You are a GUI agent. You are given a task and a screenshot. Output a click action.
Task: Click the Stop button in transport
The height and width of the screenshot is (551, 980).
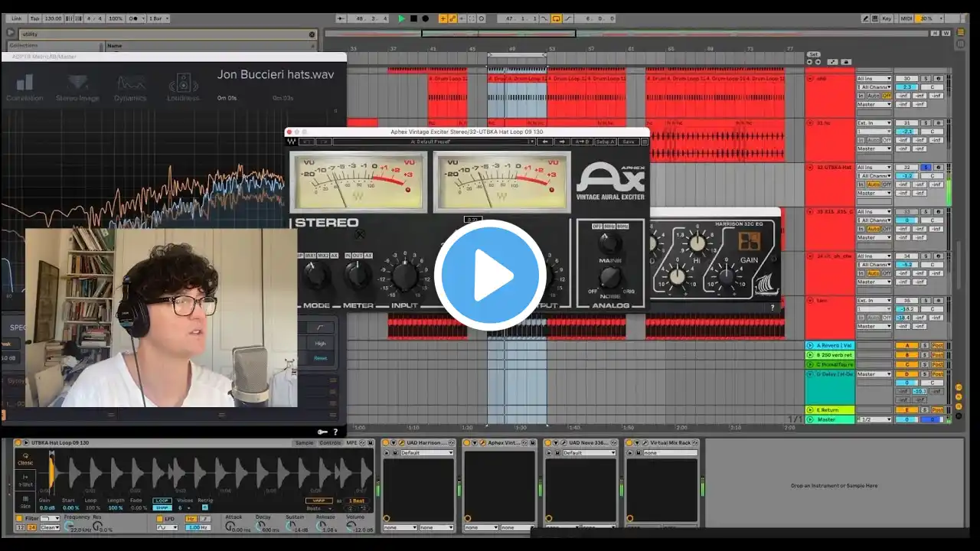pyautogui.click(x=413, y=18)
